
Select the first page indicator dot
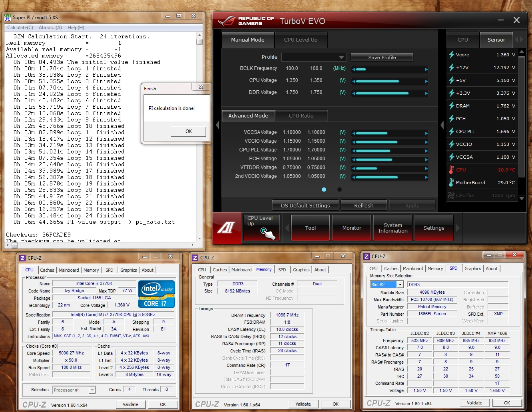[x=324, y=190]
